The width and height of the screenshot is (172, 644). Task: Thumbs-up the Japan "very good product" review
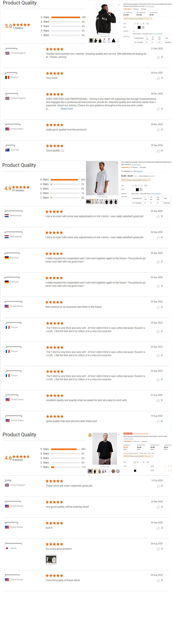(158, 549)
